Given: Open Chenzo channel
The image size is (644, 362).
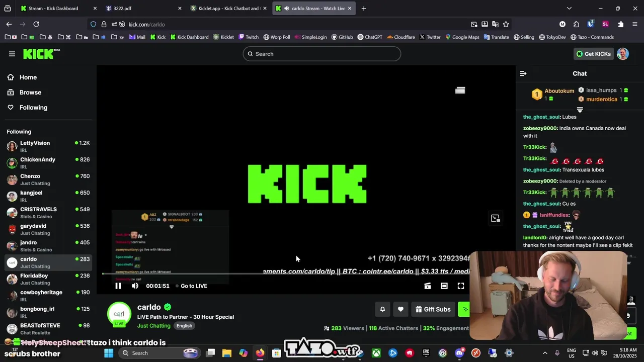Looking at the screenshot, I should (x=48, y=179).
